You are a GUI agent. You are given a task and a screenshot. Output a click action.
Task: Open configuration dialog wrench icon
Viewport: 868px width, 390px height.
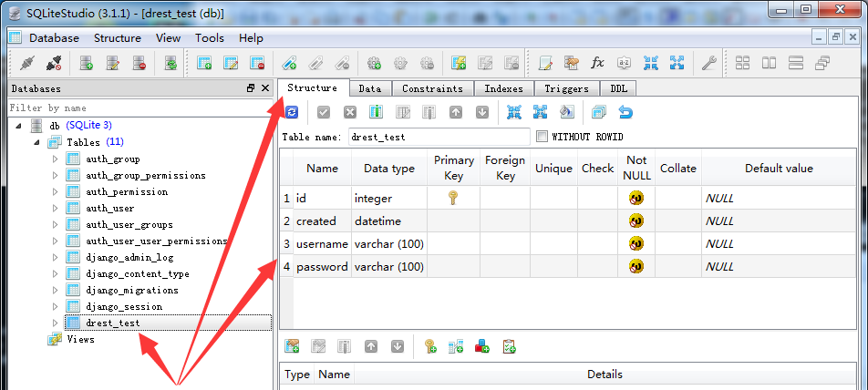pos(709,63)
